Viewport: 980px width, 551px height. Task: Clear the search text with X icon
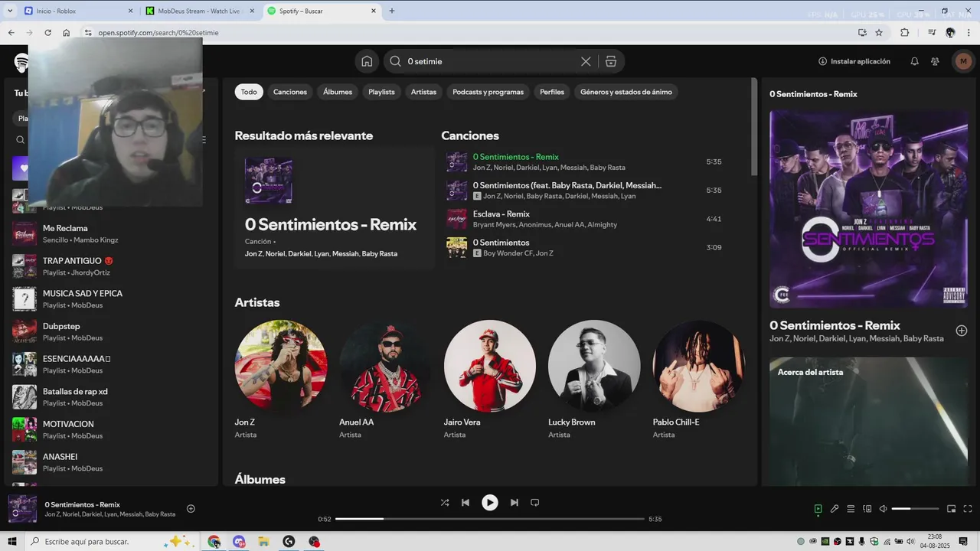pos(586,61)
